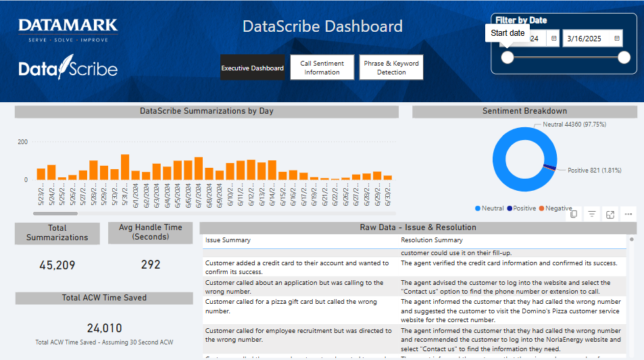Screen dimensions: 644x360
Task: Open focus mode icon for Raw Data
Action: 610,215
